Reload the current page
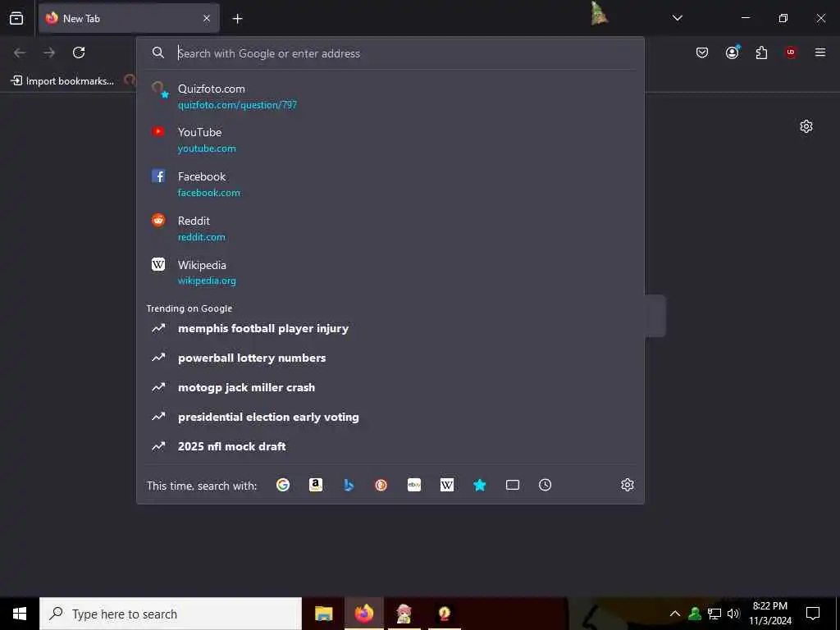 click(x=79, y=52)
